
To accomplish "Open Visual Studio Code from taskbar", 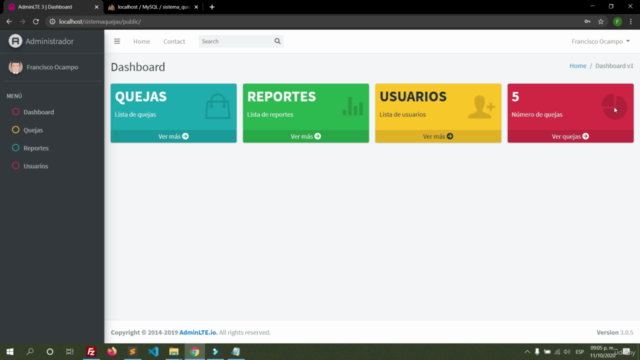I will [153, 351].
